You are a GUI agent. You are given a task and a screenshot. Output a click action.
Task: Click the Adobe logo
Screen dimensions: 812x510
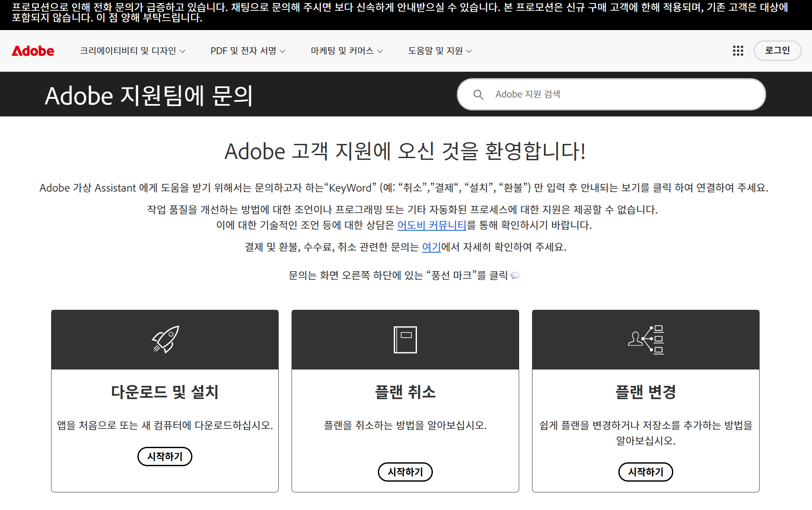(x=33, y=51)
